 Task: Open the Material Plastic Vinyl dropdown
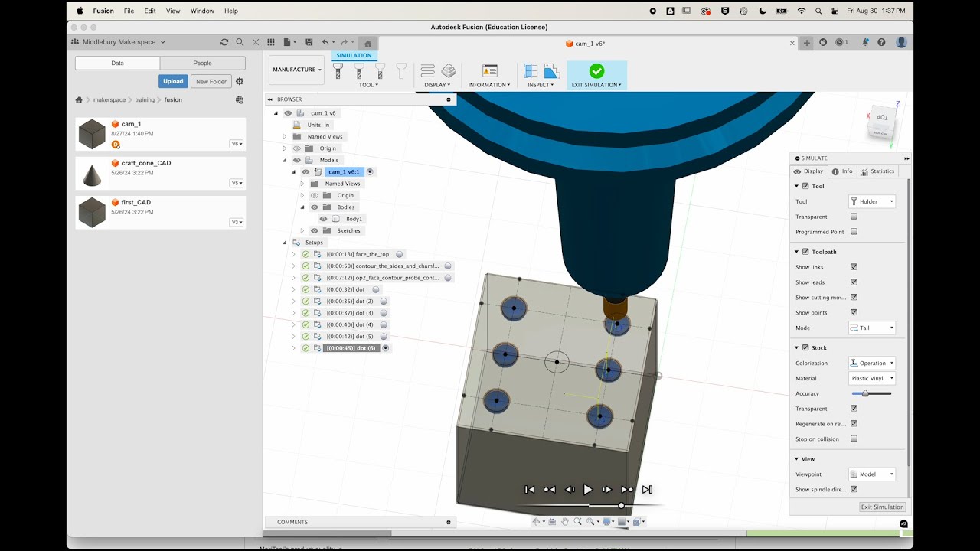[x=872, y=378]
